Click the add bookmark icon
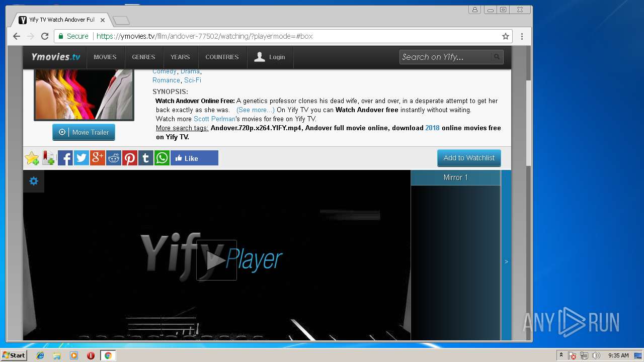Image resolution: width=644 pixels, height=362 pixels. point(48,158)
